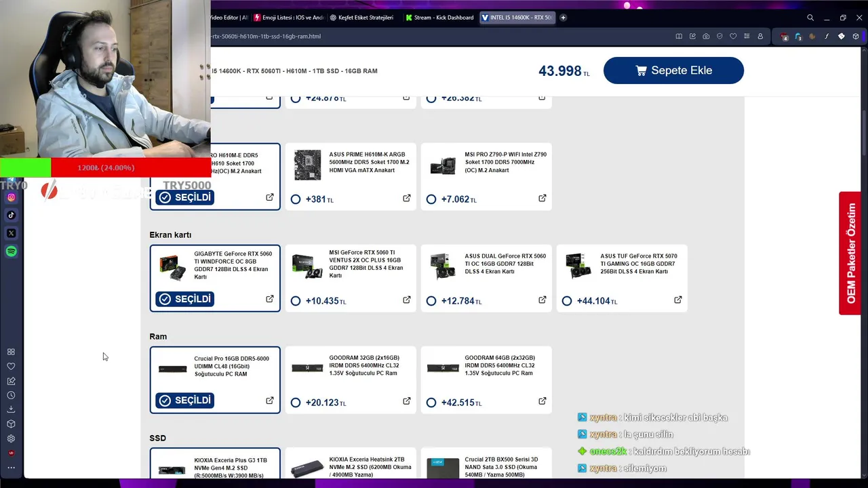Select GOODRAM 64GB RAM (+42.515 TL)
This screenshot has width=868, height=488.
click(431, 403)
